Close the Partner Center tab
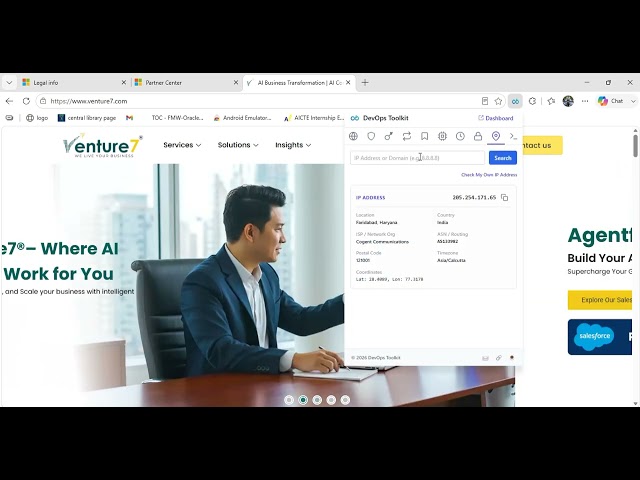Screen dimensions: 640x480 tap(236, 82)
